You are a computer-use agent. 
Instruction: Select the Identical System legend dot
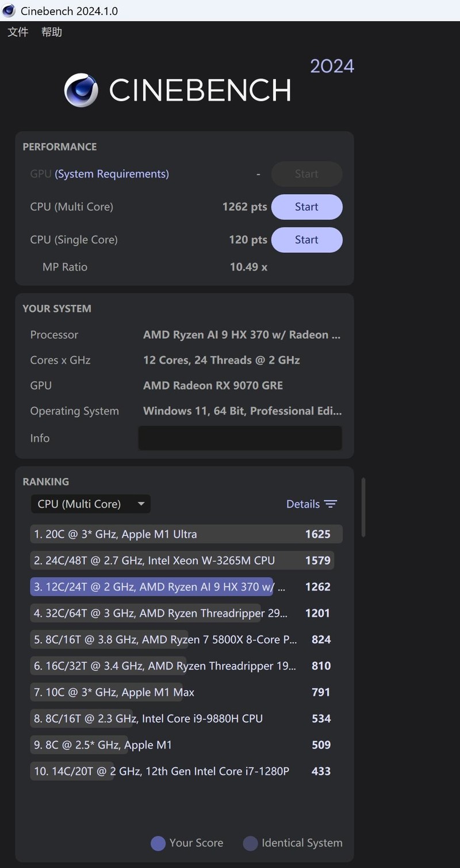[x=250, y=843]
